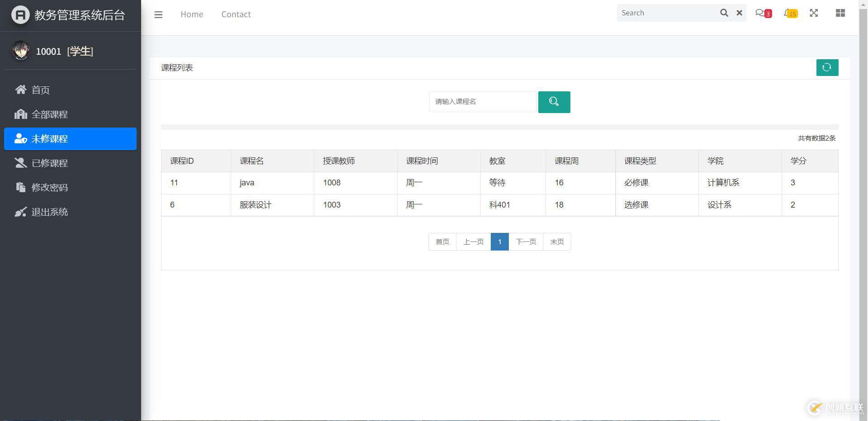Viewport: 868px width, 421px height.
Task: Click 退出系统 to log out
Action: [49, 212]
